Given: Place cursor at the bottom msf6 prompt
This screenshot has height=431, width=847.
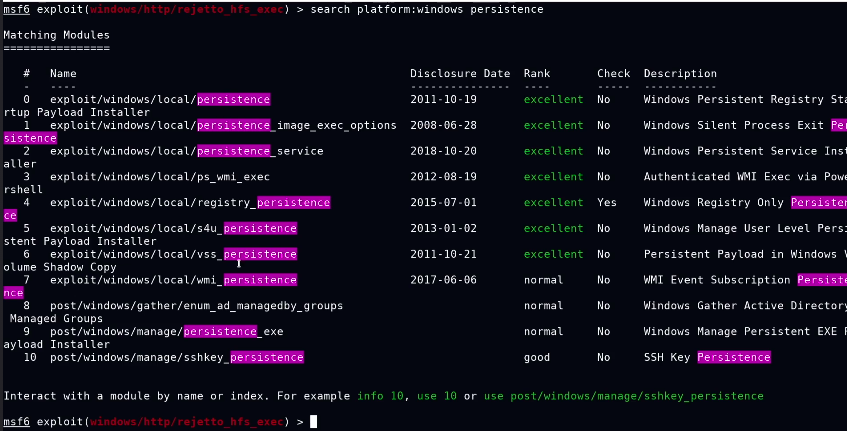Looking at the screenshot, I should [x=313, y=422].
